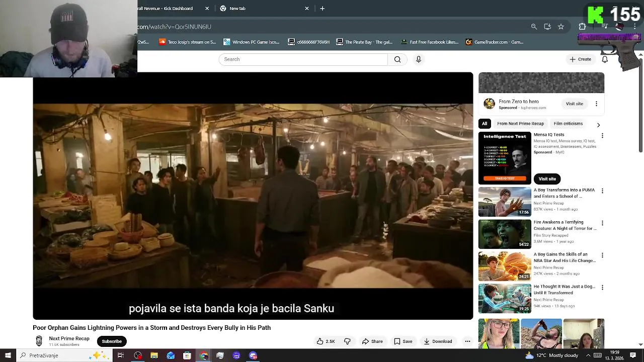The height and width of the screenshot is (362, 644).
Task: Open more actions ellipsis below the video
Action: 467,341
